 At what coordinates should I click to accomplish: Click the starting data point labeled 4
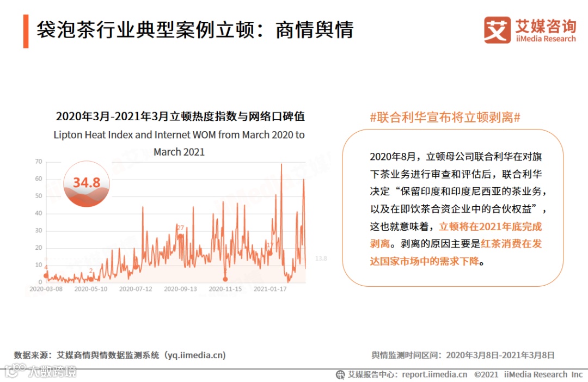pos(46,275)
